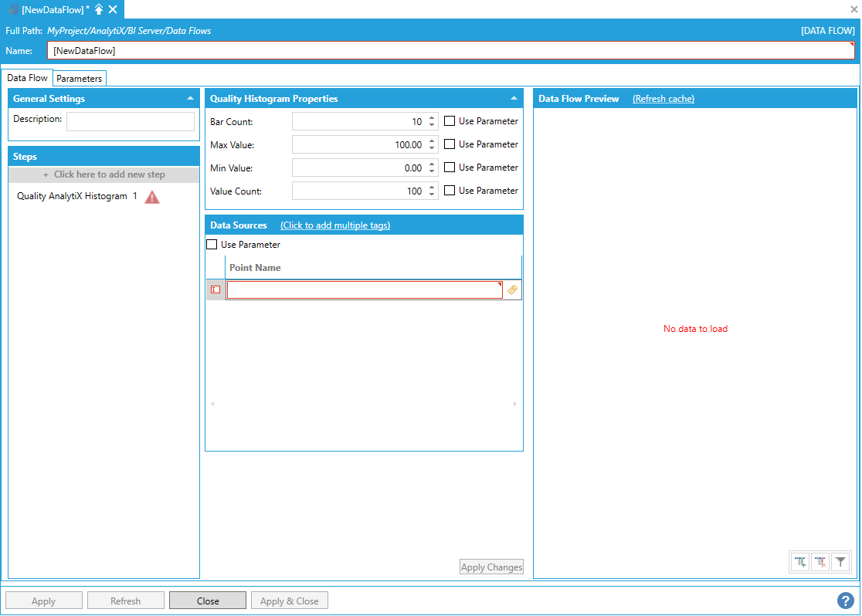
Task: Switch to the Parameters tab
Action: click(79, 79)
